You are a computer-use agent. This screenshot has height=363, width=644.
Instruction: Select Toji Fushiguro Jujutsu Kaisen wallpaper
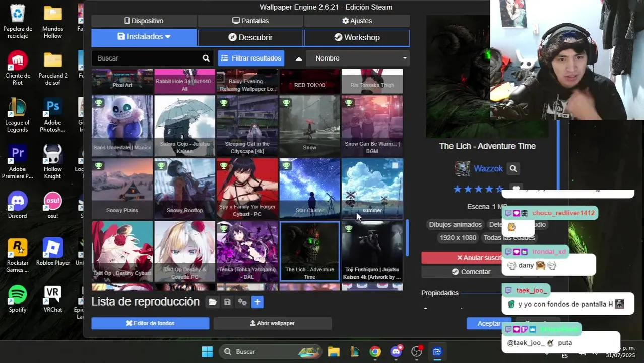372,251
